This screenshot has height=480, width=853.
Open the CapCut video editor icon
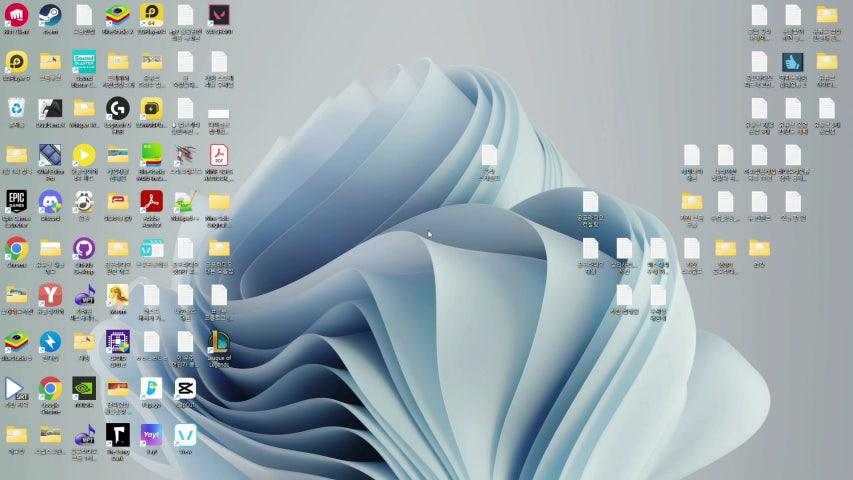pyautogui.click(x=185, y=388)
